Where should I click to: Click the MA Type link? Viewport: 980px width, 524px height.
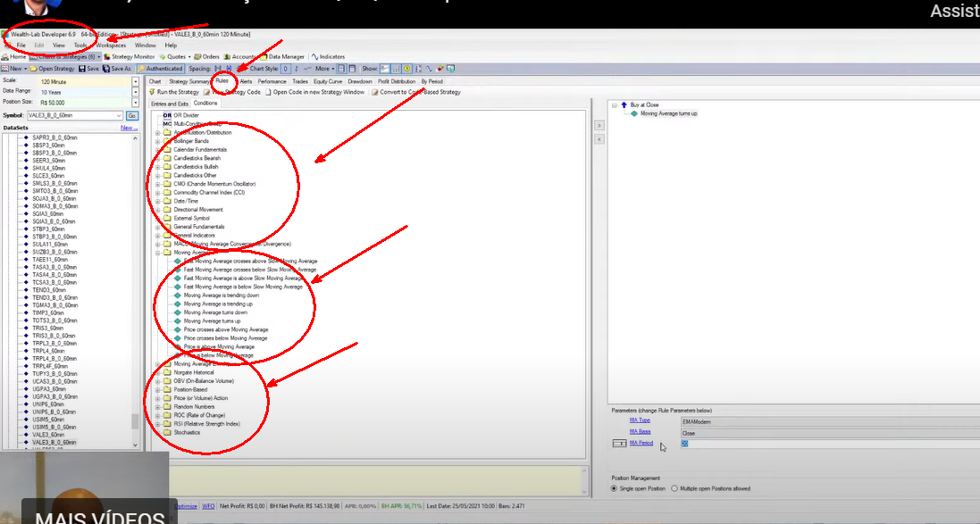pos(640,420)
